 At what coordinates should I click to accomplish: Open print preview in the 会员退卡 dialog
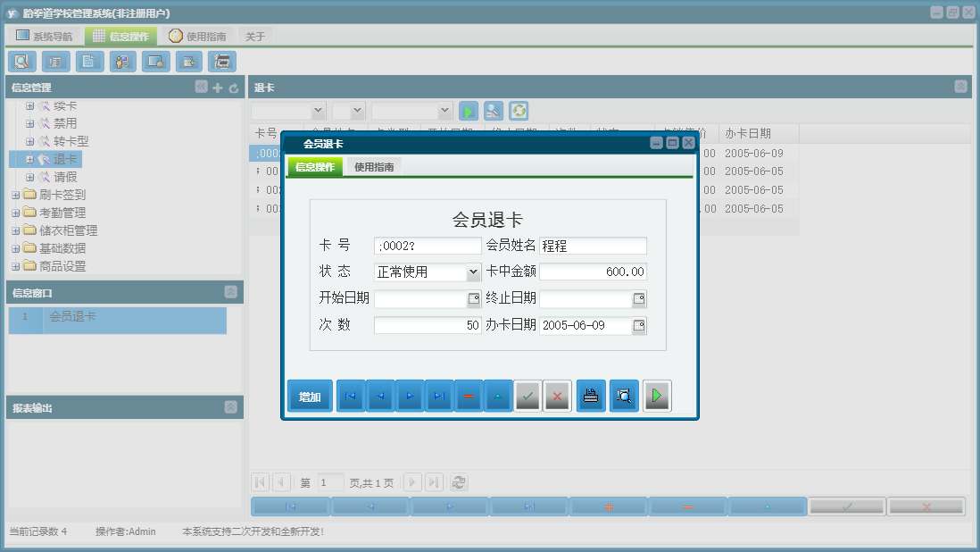pyautogui.click(x=623, y=395)
